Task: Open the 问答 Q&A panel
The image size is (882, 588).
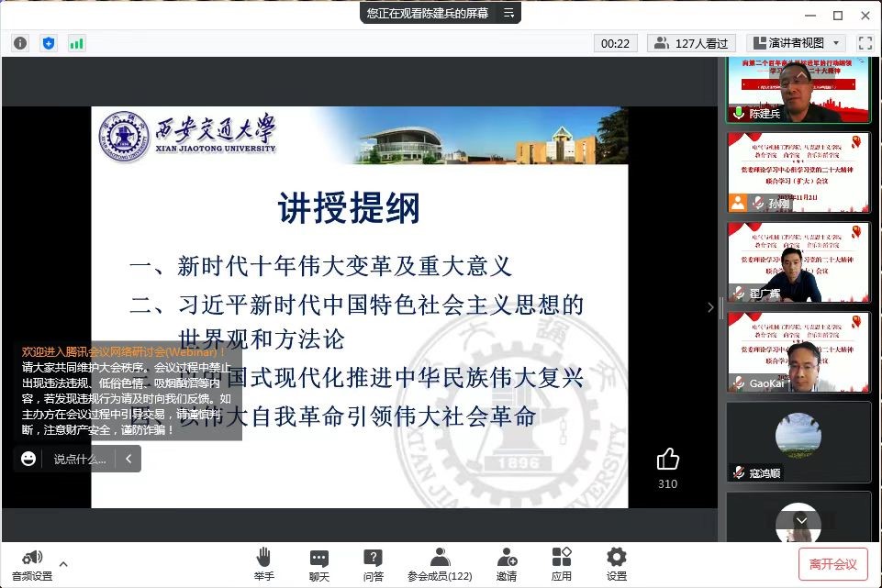Action: (x=373, y=563)
